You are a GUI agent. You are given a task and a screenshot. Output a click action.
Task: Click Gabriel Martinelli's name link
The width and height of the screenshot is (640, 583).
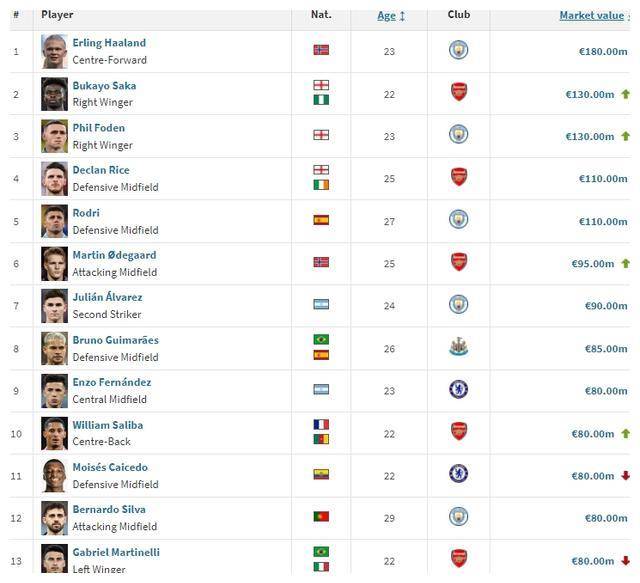(x=116, y=552)
